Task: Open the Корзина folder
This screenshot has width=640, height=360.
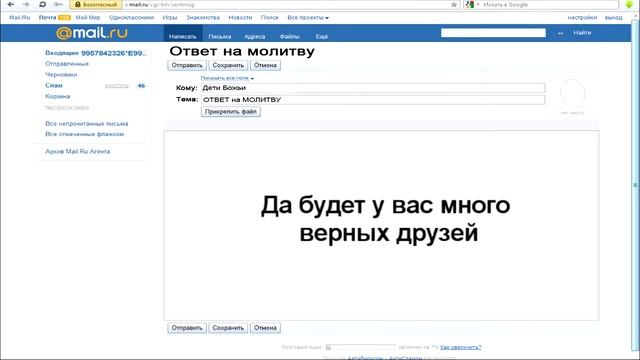Action: (58, 96)
